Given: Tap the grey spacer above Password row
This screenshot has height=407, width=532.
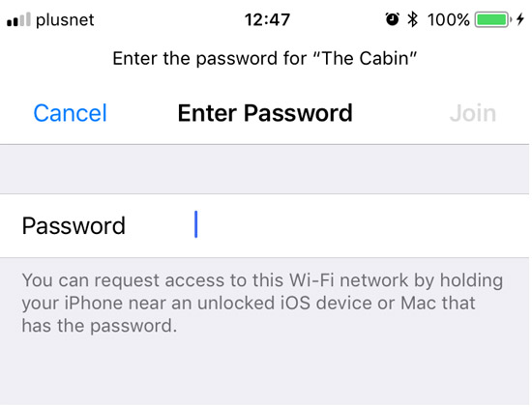Looking at the screenshot, I should point(265,169).
